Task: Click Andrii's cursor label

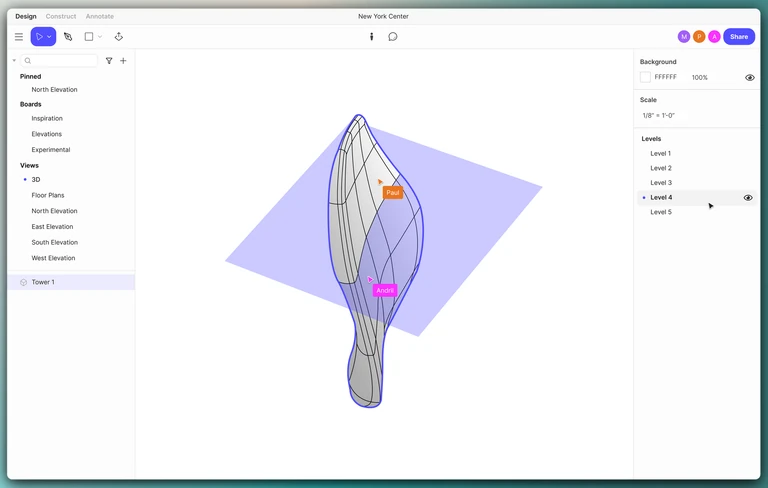Action: coord(385,291)
